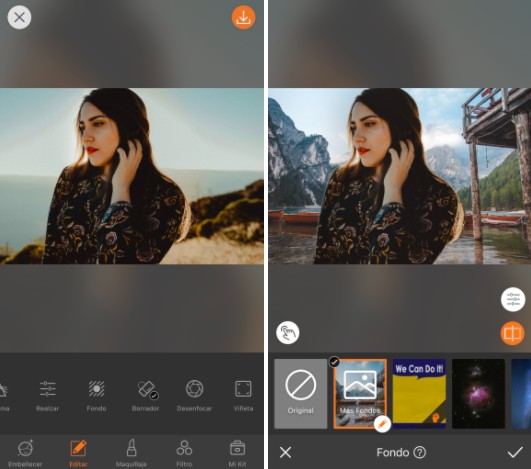Select the Viñeta vignette tool
This screenshot has width=531, height=469.
pyautogui.click(x=243, y=396)
